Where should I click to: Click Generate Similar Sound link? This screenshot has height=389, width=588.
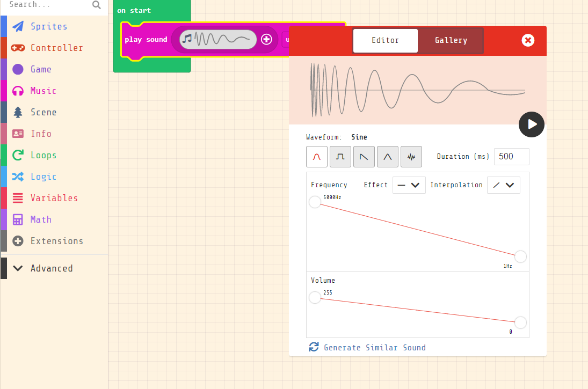pos(375,348)
